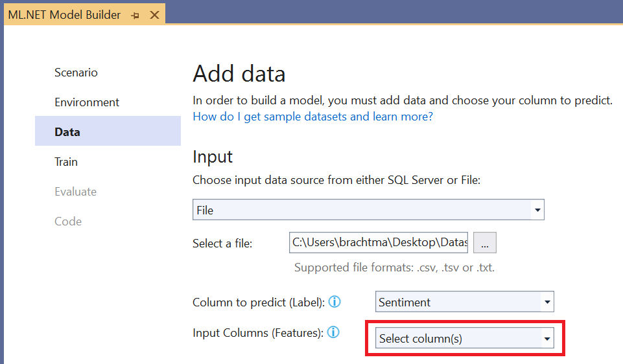
Task: Open info tooltip for Column to predict
Action: (x=335, y=302)
